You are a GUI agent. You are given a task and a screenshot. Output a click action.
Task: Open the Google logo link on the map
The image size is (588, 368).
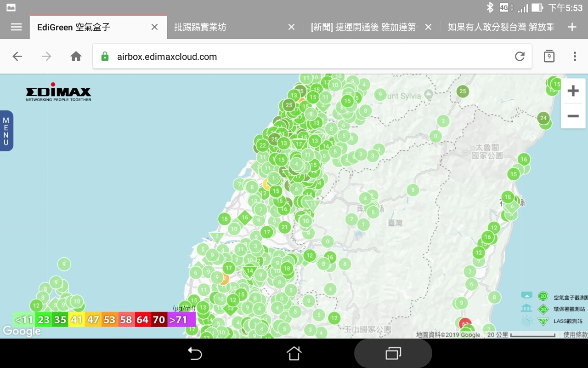point(21,331)
